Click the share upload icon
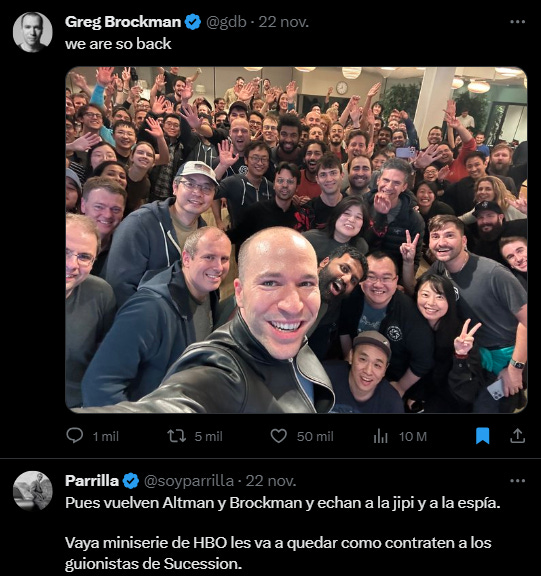 (x=517, y=436)
